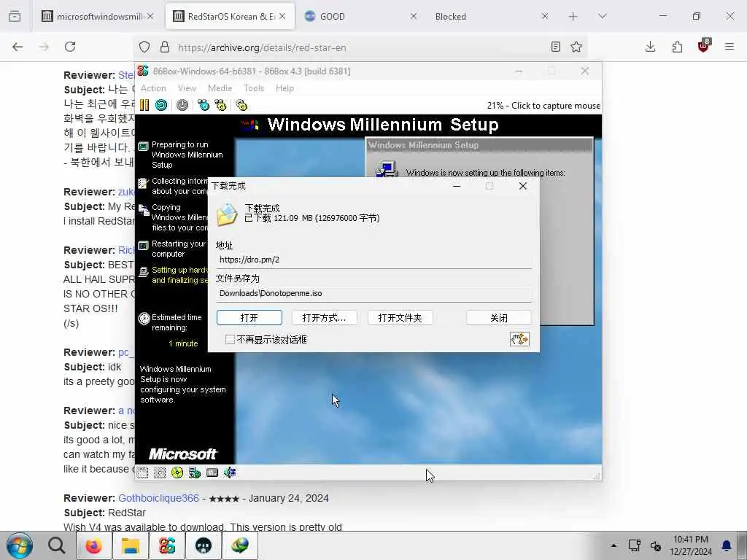Click IDM grab-hand icon in download dialog
The height and width of the screenshot is (560, 747).
[x=519, y=339]
